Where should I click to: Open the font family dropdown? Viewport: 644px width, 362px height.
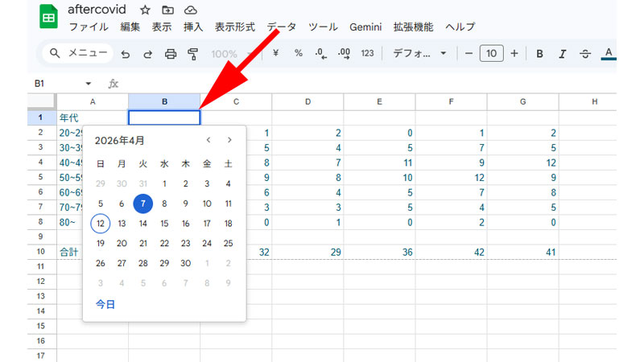[419, 54]
